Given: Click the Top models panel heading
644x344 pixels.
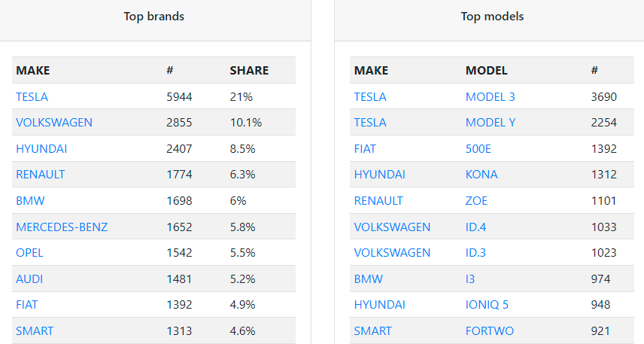Looking at the screenshot, I should pyautogui.click(x=492, y=17).
